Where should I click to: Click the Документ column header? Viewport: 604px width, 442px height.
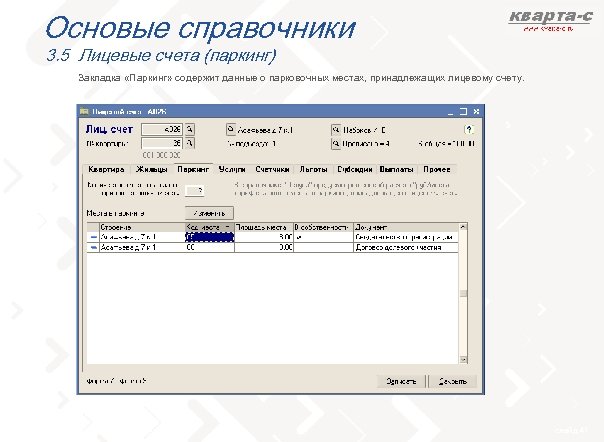(x=406, y=227)
